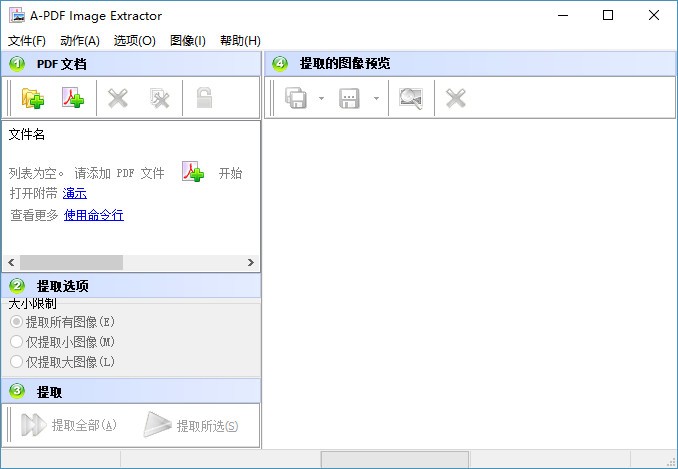Open the 使用命令行 link
The image size is (678, 469).
click(x=94, y=215)
